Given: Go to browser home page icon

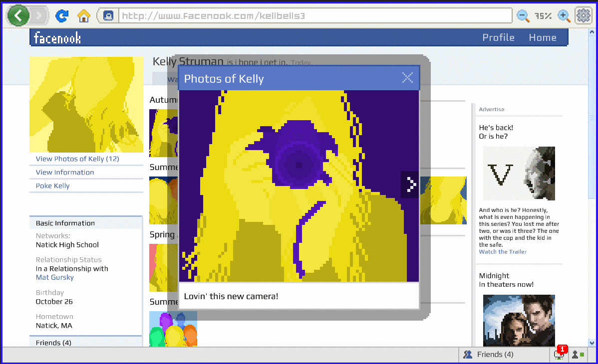Looking at the screenshot, I should [x=84, y=15].
